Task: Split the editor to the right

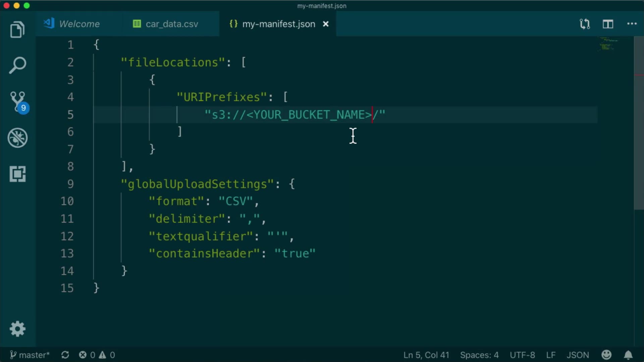Action: pos(608,24)
